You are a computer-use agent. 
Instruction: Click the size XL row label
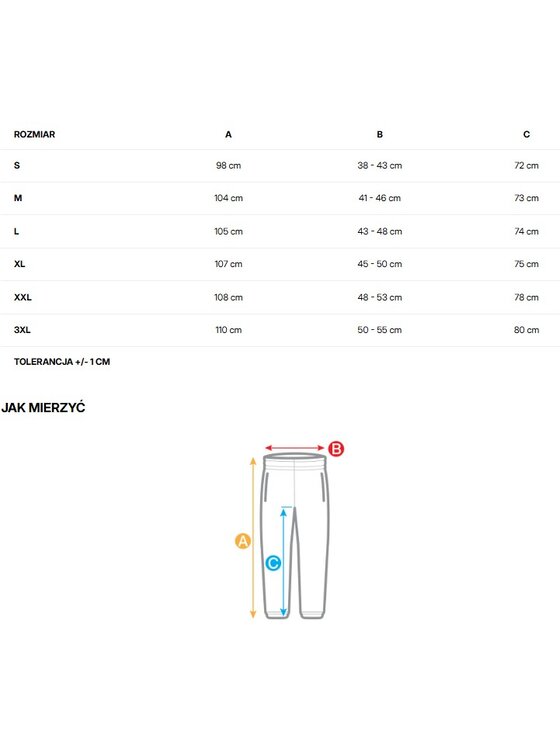click(20, 264)
